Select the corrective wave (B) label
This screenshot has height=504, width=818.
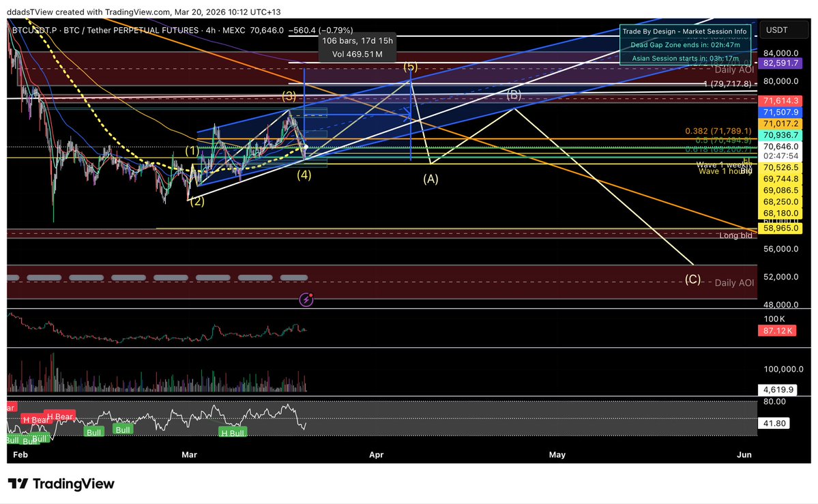pos(514,95)
